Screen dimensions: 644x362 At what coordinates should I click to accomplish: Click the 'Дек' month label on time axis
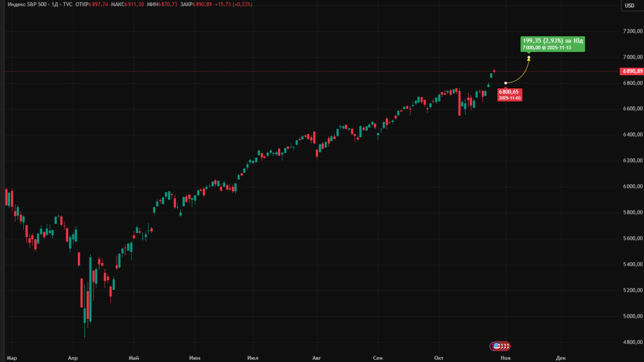pos(561,358)
